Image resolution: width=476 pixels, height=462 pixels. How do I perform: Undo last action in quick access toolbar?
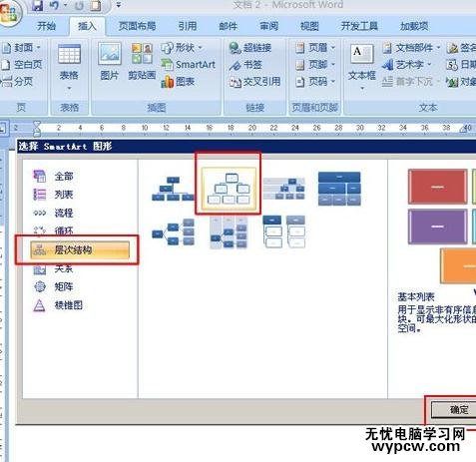[x=54, y=5]
